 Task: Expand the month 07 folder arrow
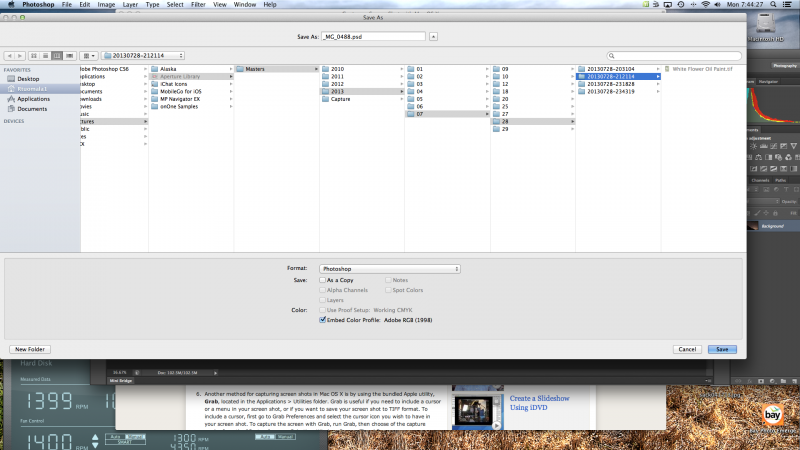point(487,114)
